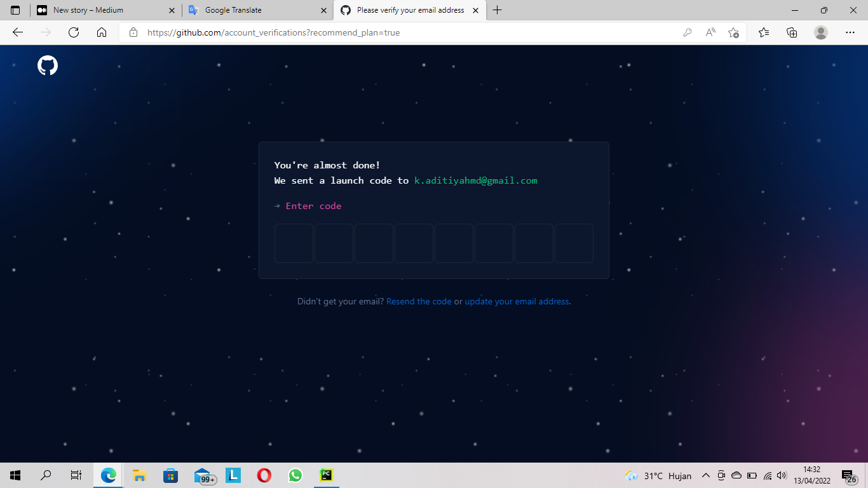Start Read aloud for this page
This screenshot has width=868, height=488.
coord(710,32)
